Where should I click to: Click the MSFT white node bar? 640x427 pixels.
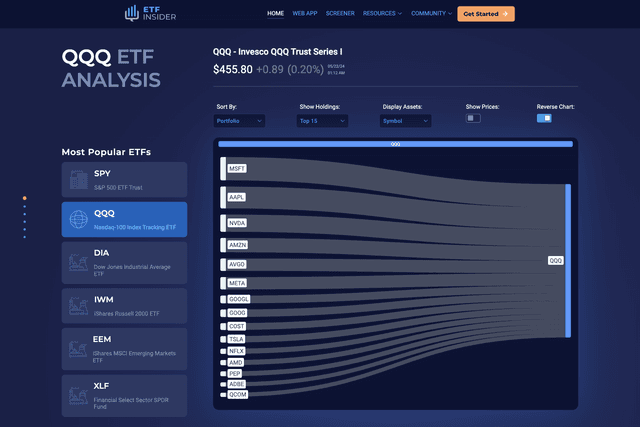pos(223,169)
